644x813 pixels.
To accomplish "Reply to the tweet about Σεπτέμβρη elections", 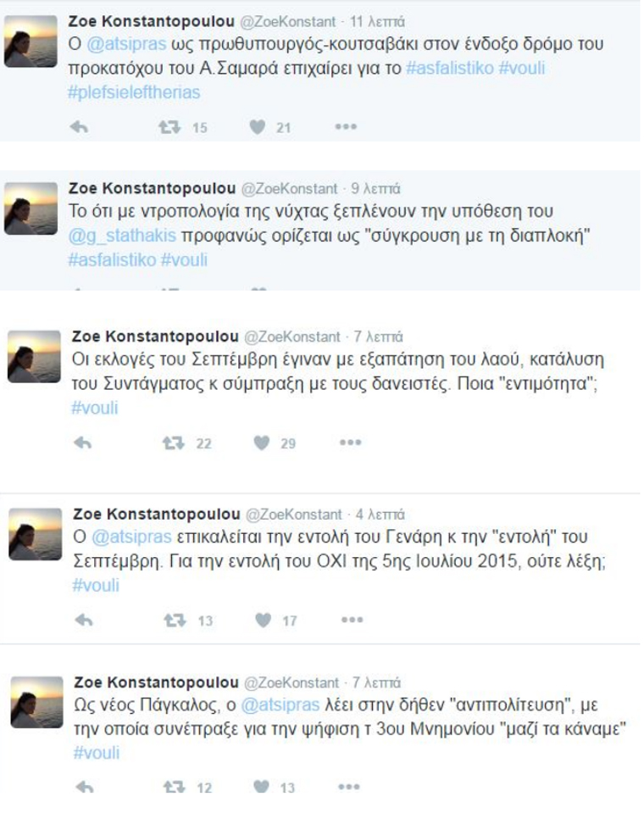I will tap(83, 443).
